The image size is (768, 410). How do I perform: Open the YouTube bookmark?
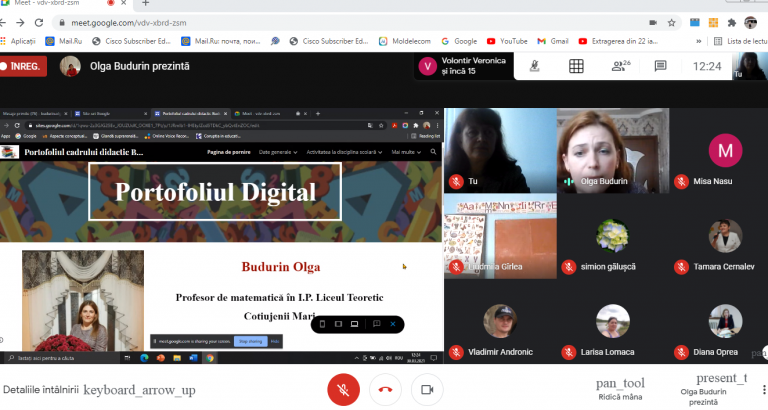click(x=506, y=41)
